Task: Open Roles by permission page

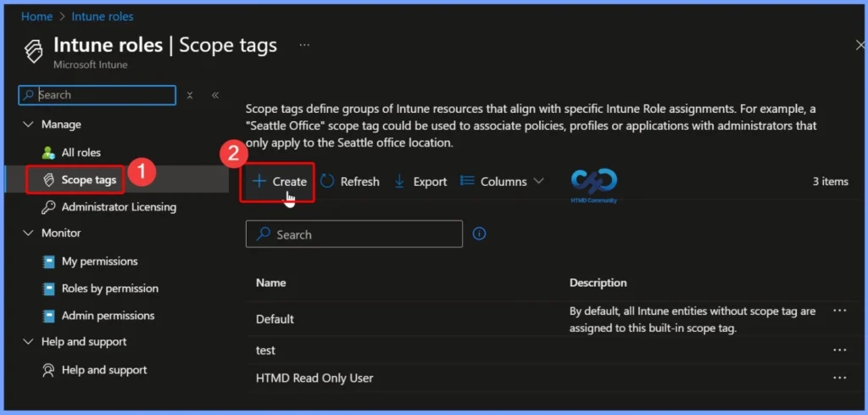Action: tap(109, 288)
